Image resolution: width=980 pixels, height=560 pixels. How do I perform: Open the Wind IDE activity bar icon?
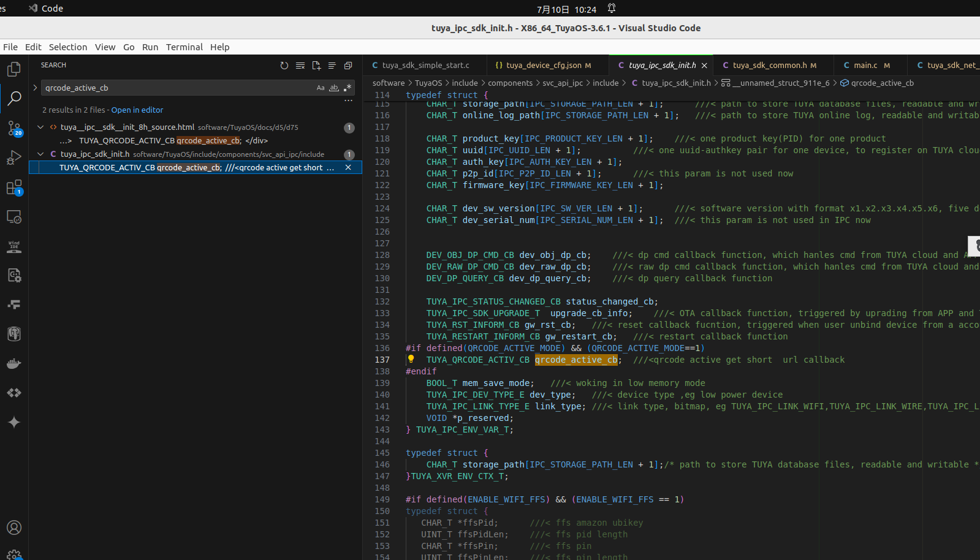(14, 246)
